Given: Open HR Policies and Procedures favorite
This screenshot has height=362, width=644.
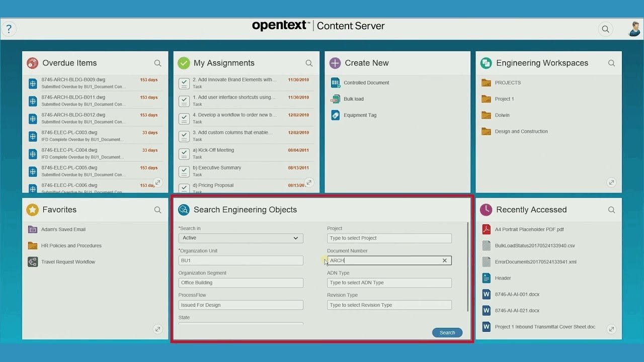Looking at the screenshot, I should [71, 246].
